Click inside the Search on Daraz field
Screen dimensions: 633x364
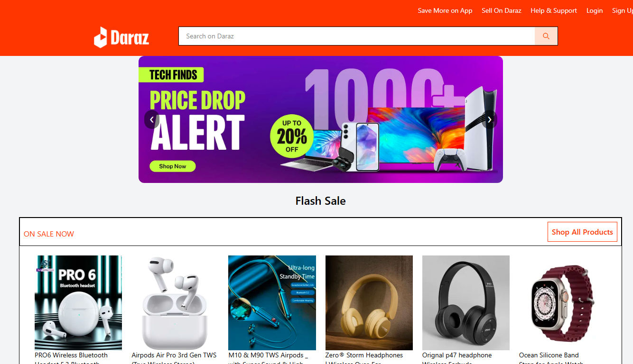tap(357, 36)
